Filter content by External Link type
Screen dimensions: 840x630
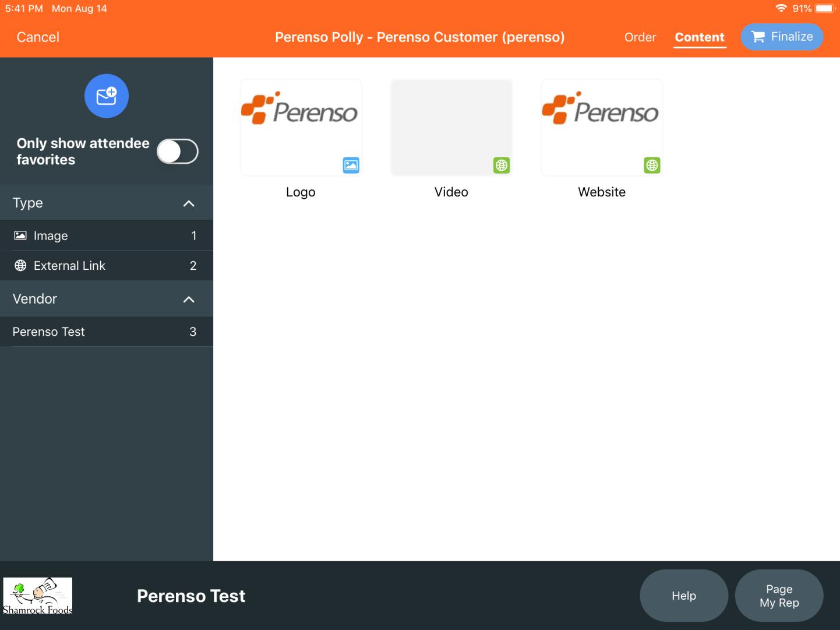click(x=107, y=266)
